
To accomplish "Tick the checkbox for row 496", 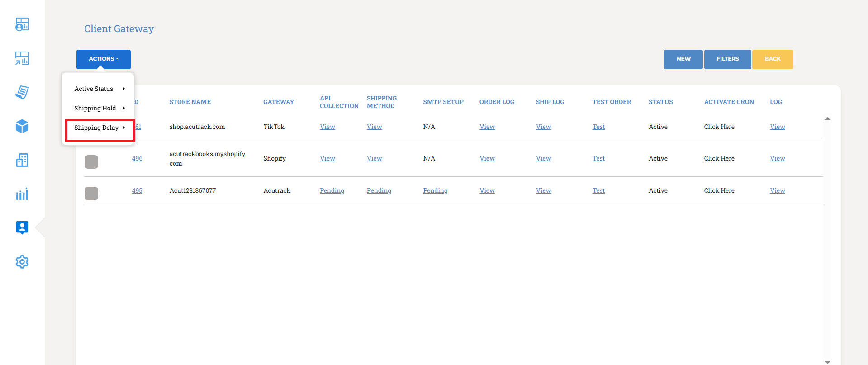I will 91,162.
